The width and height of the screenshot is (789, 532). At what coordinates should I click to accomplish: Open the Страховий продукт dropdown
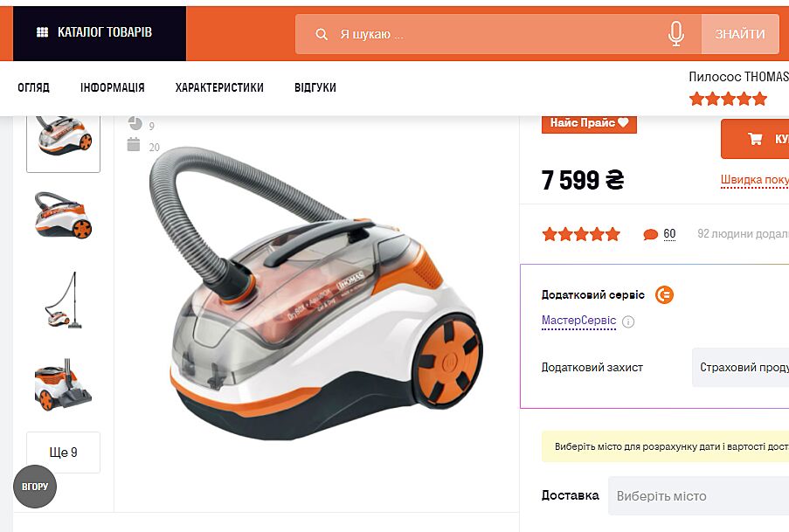coord(740,368)
